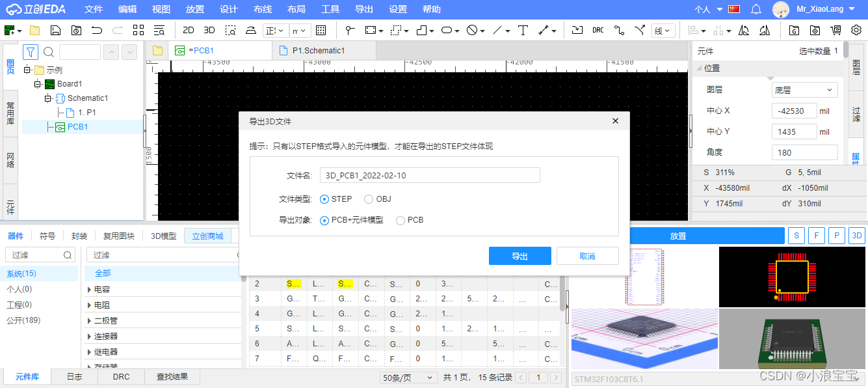Image resolution: width=868 pixels, height=388 pixels.
Task: Click the notification bell icon
Action: (x=756, y=9)
